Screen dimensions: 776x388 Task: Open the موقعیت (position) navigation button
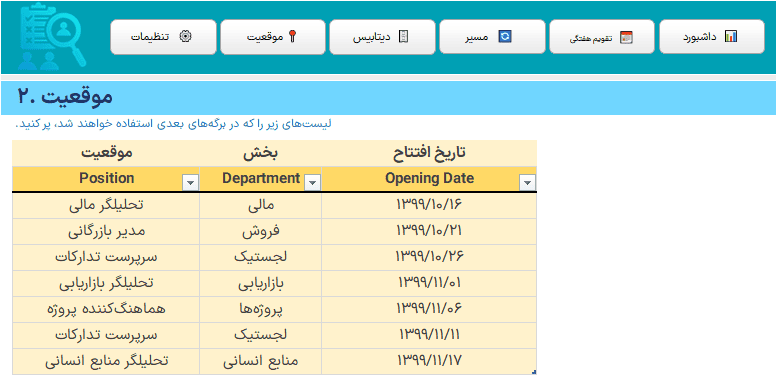(273, 37)
